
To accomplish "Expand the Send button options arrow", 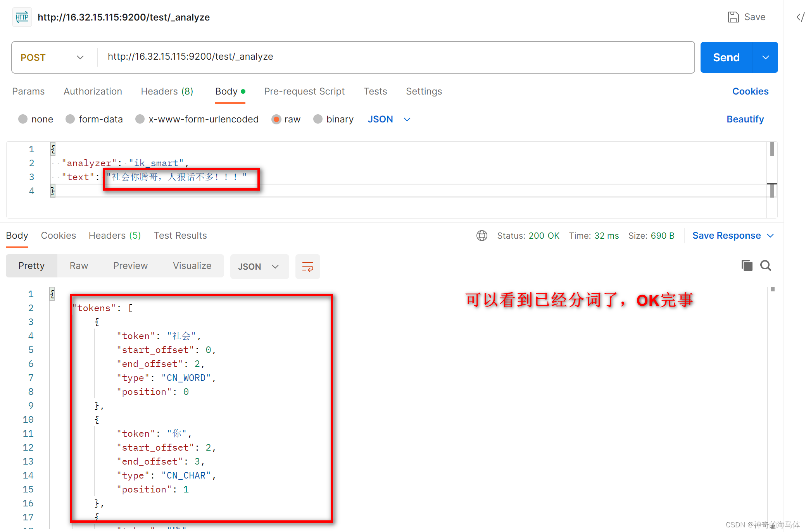I will 765,57.
